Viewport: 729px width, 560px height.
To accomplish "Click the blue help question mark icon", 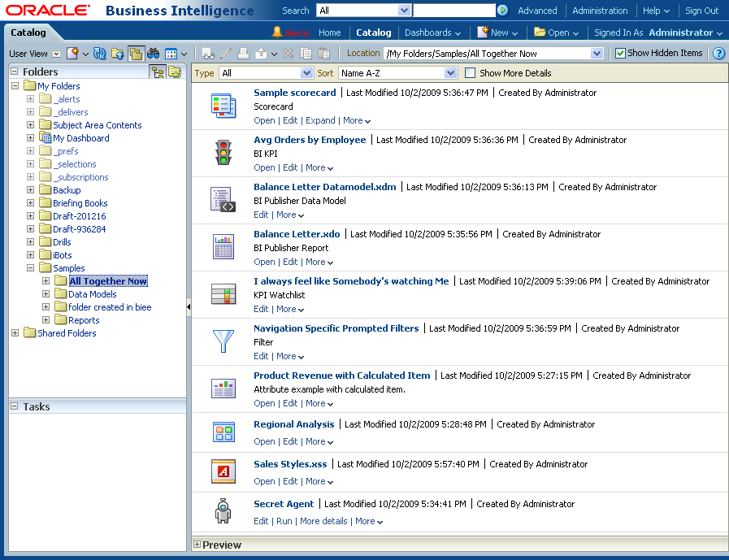I will (x=718, y=54).
